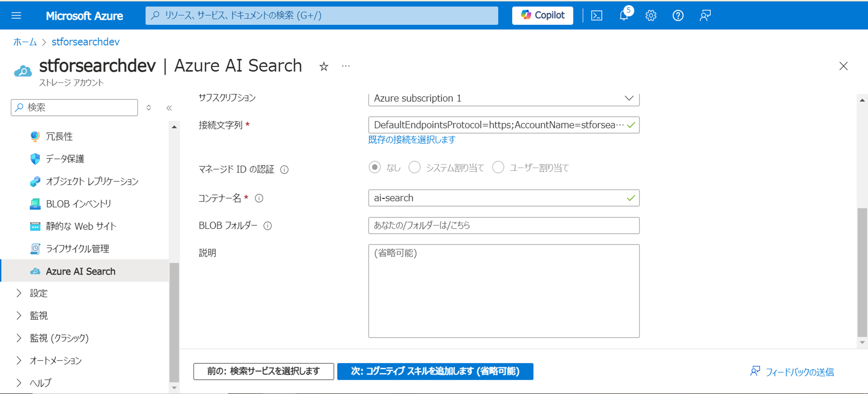Click the BLOB フォルダー input field
The image size is (868, 394).
[x=504, y=226]
